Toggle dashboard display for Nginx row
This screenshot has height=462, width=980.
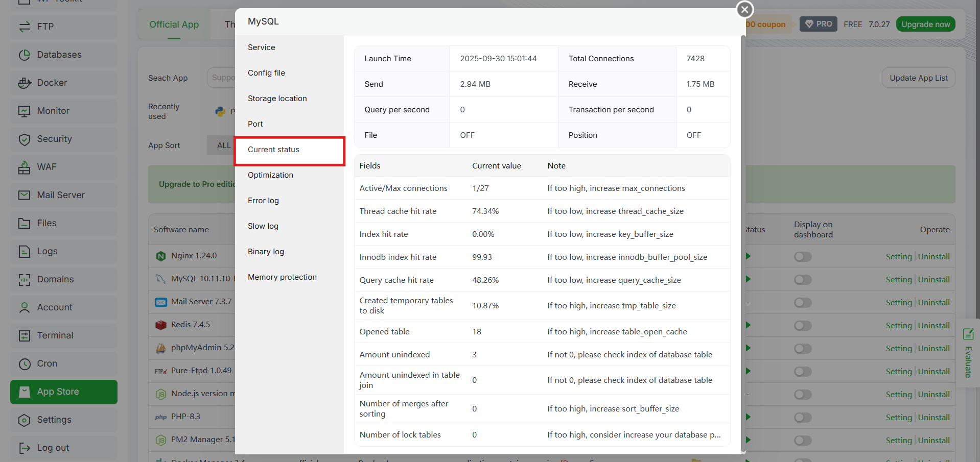point(803,257)
